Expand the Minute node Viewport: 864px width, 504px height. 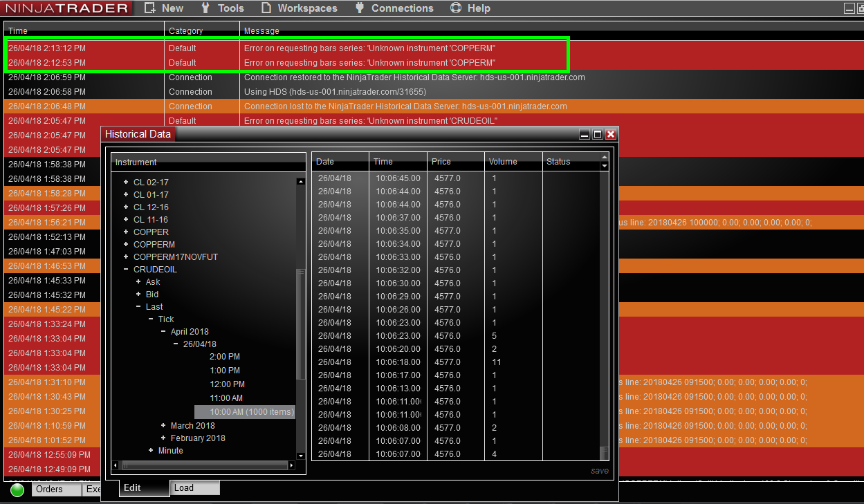pos(151,451)
